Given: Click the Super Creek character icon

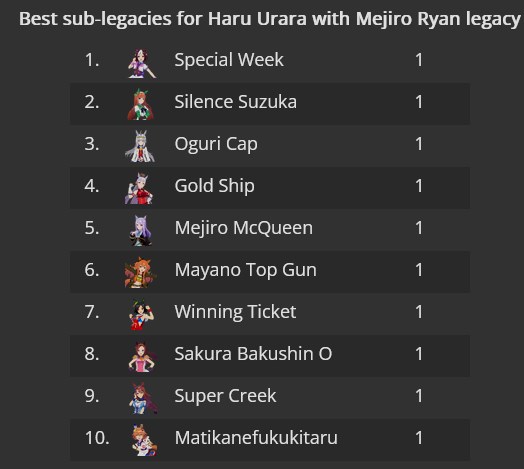Looking at the screenshot, I should [x=142, y=398].
